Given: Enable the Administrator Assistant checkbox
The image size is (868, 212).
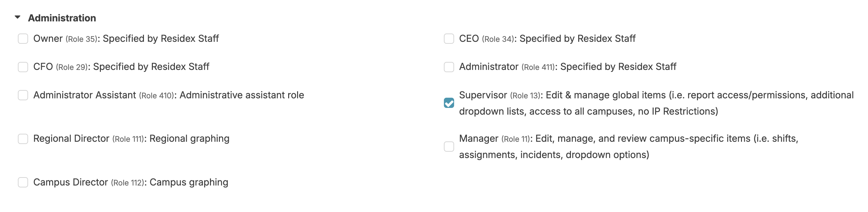Looking at the screenshot, I should click(23, 95).
